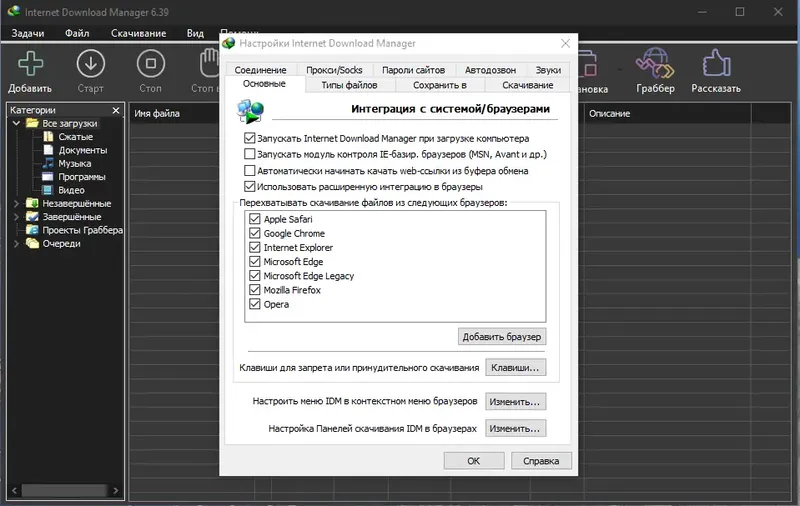This screenshot has width=800, height=506.
Task: Click the Очереди folder icon
Action: pyautogui.click(x=32, y=243)
